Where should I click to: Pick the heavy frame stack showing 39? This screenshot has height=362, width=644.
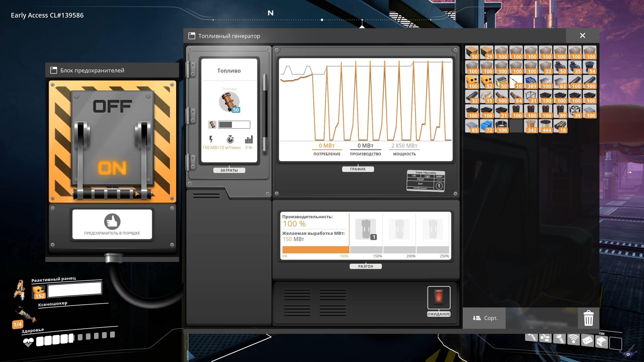(575, 111)
